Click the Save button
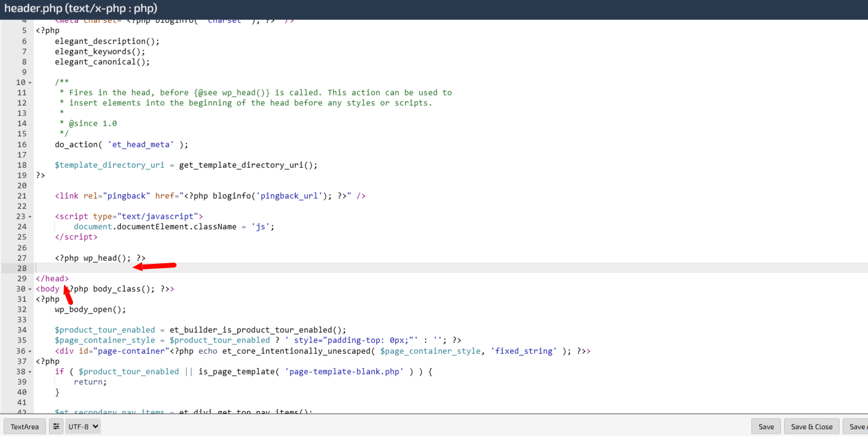Image resolution: width=868 pixels, height=436 pixels. [766, 426]
